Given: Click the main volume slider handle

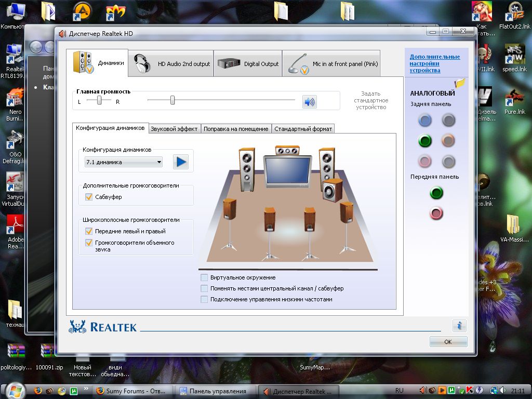Looking at the screenshot, I should (x=172, y=100).
